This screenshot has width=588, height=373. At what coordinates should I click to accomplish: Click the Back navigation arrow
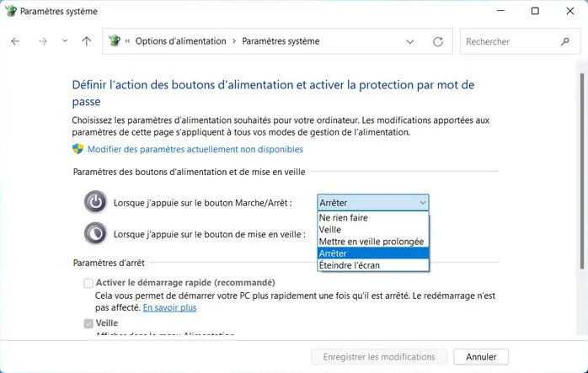click(x=15, y=41)
